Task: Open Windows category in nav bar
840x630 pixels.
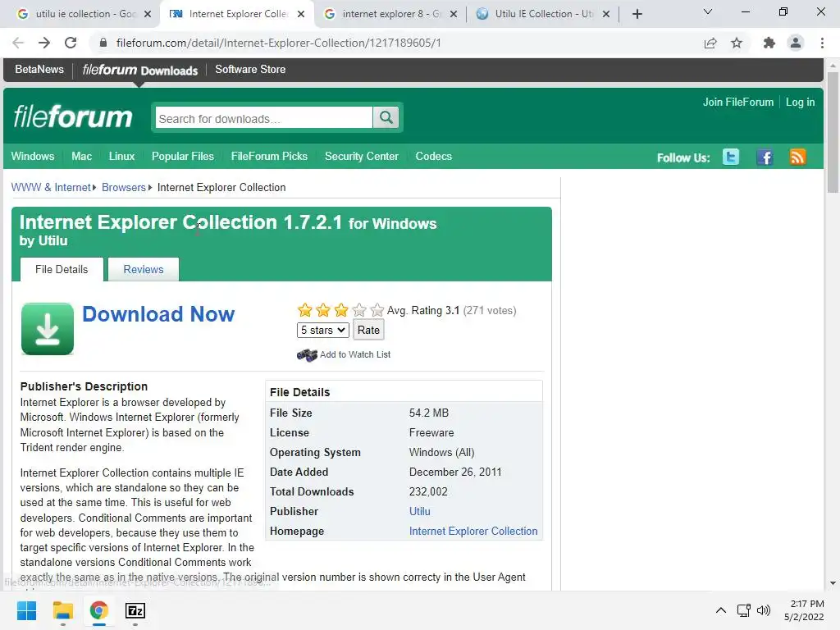Action: click(33, 157)
